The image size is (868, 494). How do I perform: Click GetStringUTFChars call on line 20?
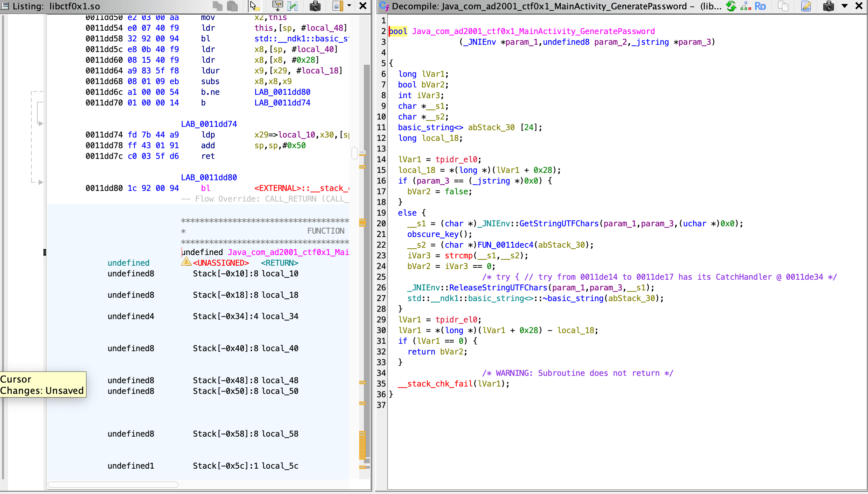[x=559, y=224]
